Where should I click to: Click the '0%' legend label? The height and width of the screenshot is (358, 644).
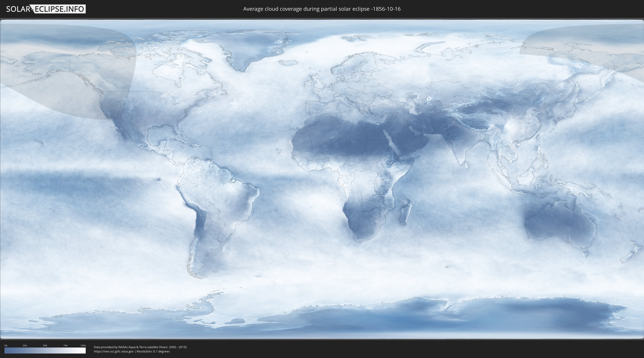[x=6, y=345]
